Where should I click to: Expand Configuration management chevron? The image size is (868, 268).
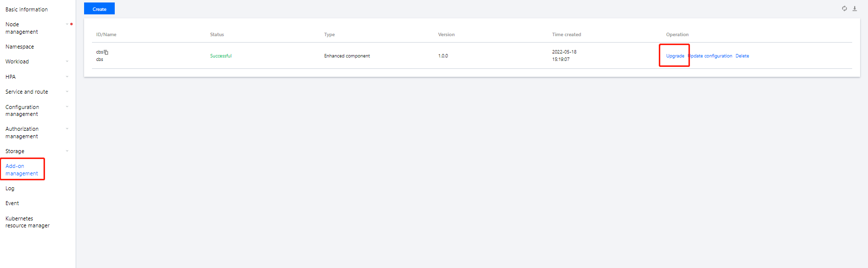tap(67, 107)
